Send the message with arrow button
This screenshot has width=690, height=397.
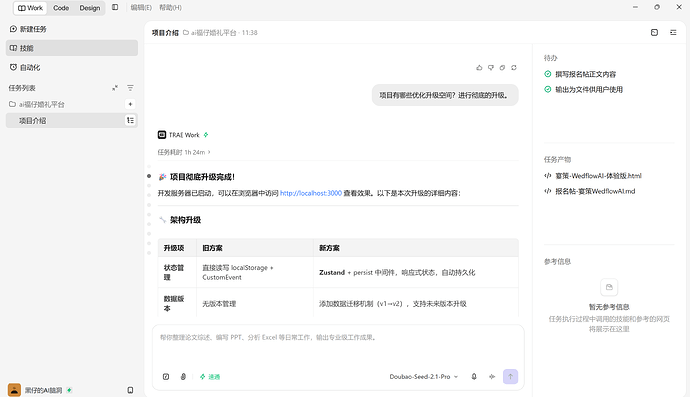pyautogui.click(x=510, y=377)
